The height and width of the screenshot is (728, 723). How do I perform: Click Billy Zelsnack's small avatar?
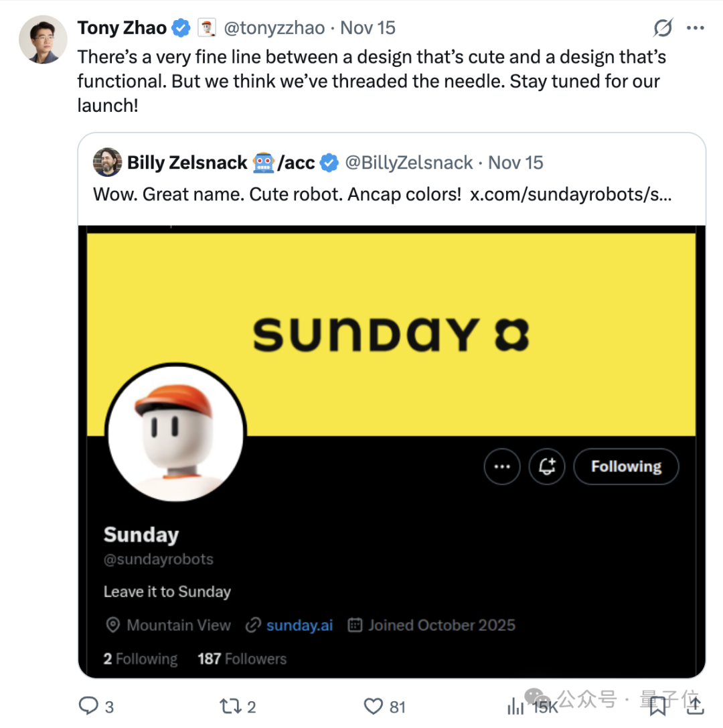(107, 162)
